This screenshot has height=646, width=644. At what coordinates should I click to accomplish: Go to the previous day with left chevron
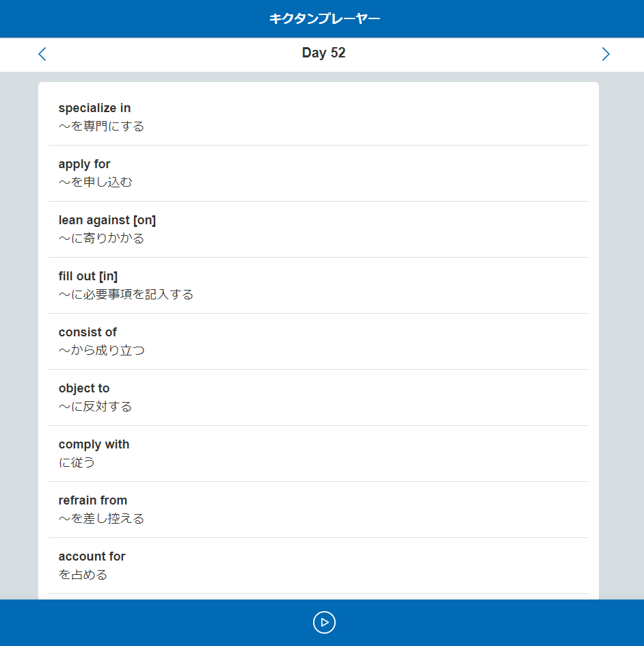coord(42,54)
